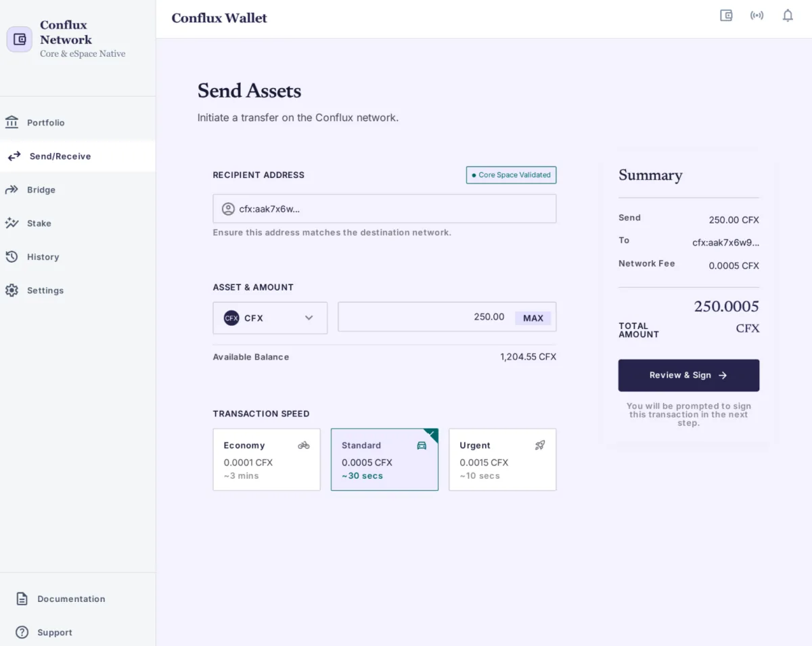The width and height of the screenshot is (812, 646).
Task: Click the Support question mark icon
Action: (22, 632)
